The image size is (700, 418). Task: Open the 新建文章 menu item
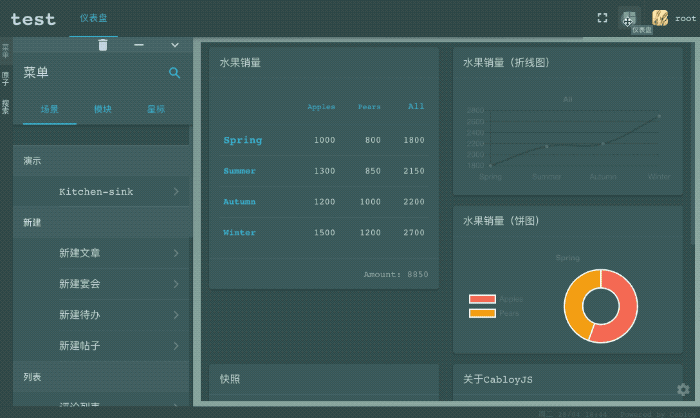[101, 253]
